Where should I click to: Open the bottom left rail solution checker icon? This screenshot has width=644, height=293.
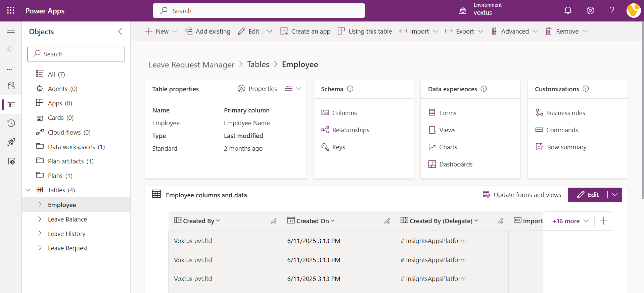click(x=11, y=161)
